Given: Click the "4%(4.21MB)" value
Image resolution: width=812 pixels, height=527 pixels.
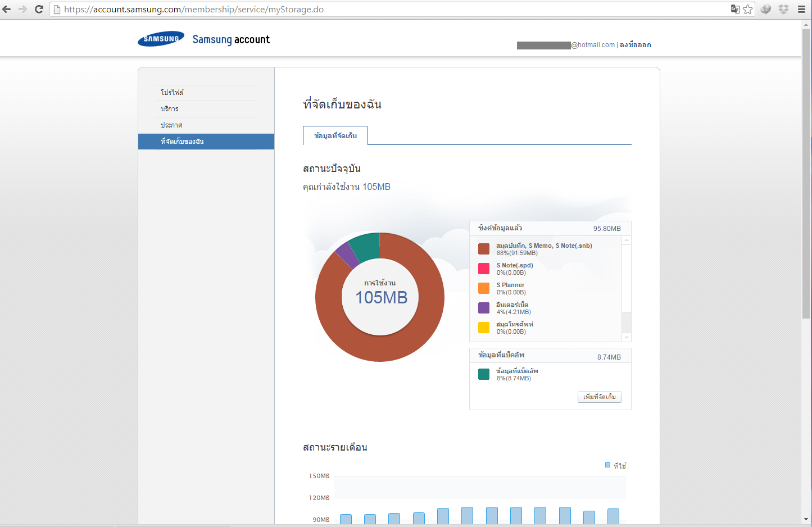Looking at the screenshot, I should pyautogui.click(x=514, y=312).
